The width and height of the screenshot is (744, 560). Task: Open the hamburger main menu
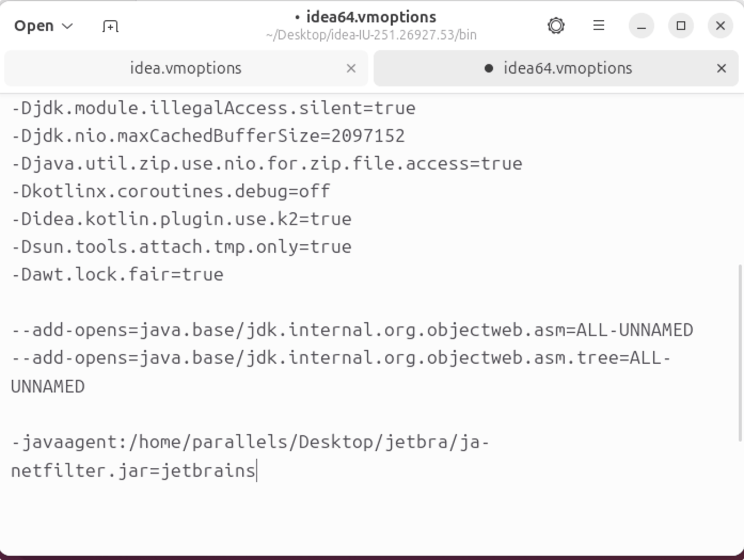click(x=599, y=26)
